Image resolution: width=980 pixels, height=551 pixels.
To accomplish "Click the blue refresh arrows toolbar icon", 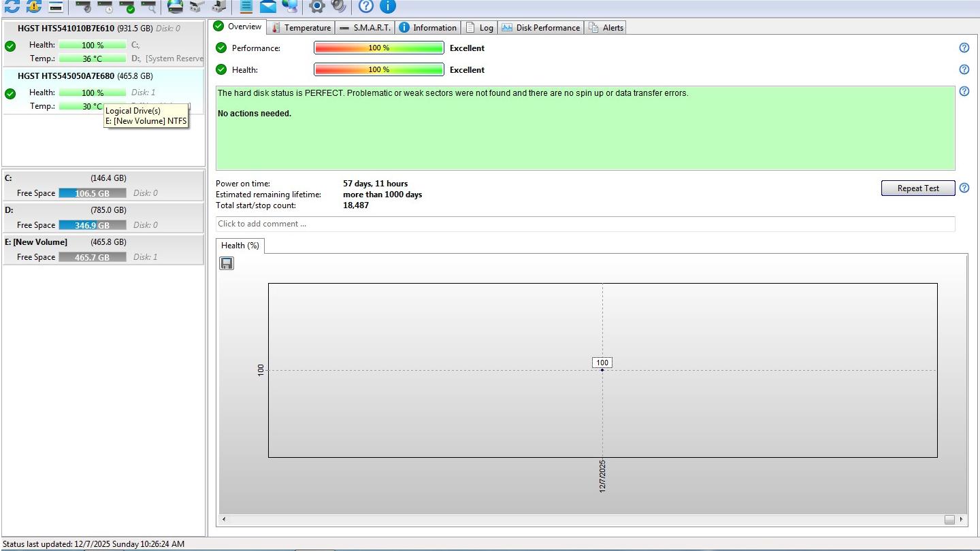I will click(x=12, y=7).
